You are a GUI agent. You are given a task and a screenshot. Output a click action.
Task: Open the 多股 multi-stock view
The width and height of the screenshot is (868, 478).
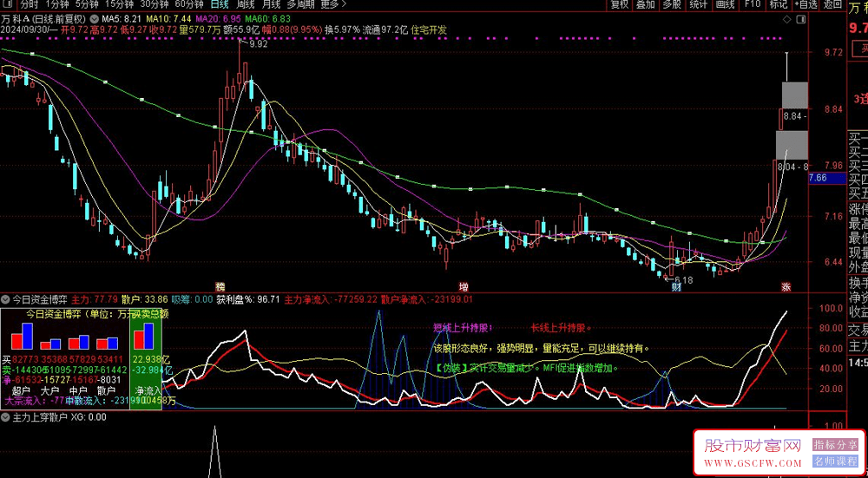(672, 4)
